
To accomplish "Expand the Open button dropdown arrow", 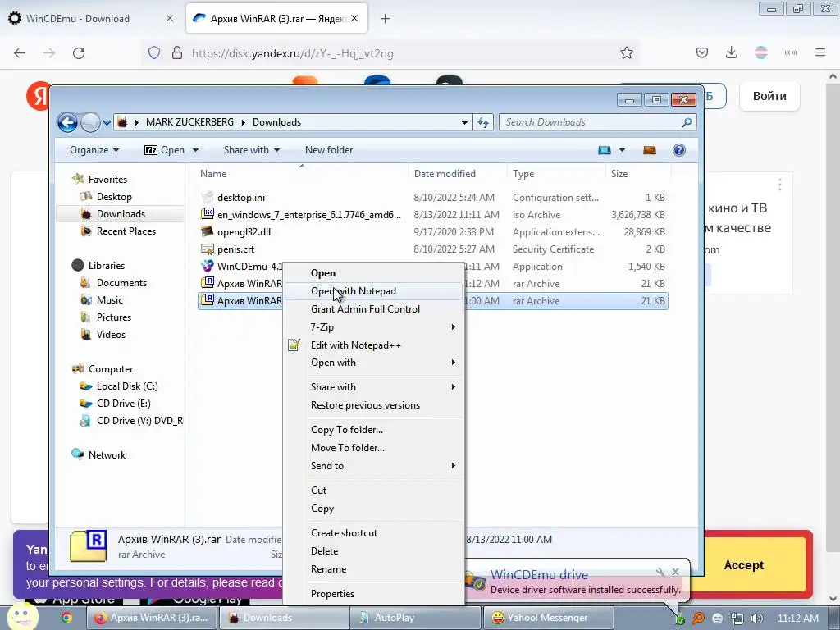I will click(195, 150).
